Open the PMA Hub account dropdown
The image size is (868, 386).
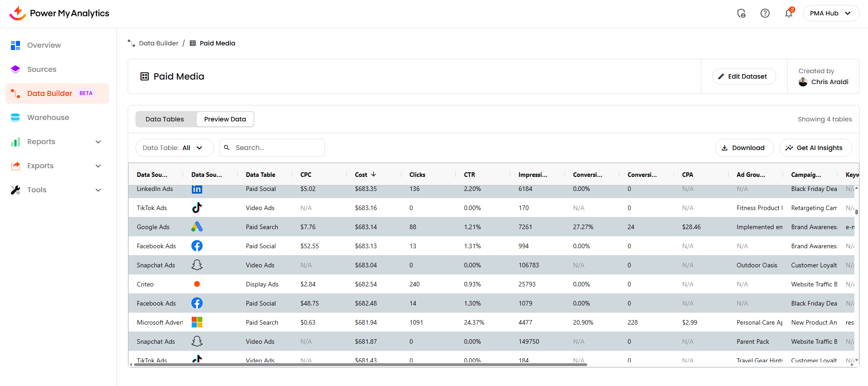point(831,13)
